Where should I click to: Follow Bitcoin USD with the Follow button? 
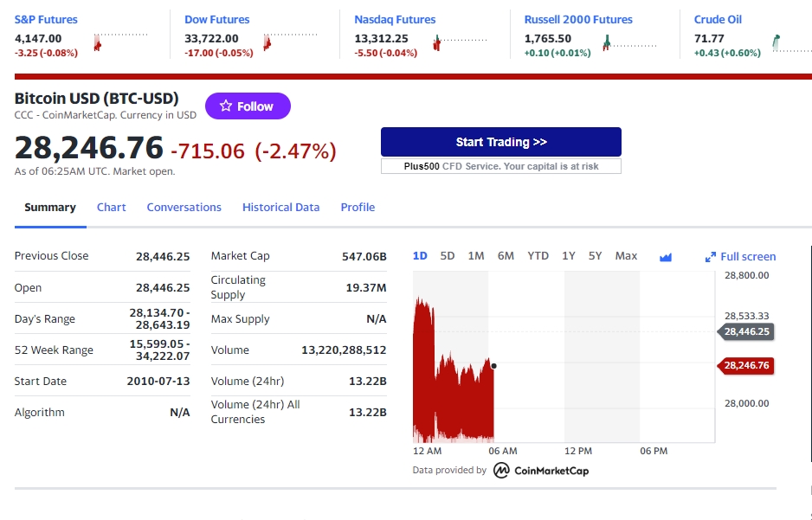point(248,106)
